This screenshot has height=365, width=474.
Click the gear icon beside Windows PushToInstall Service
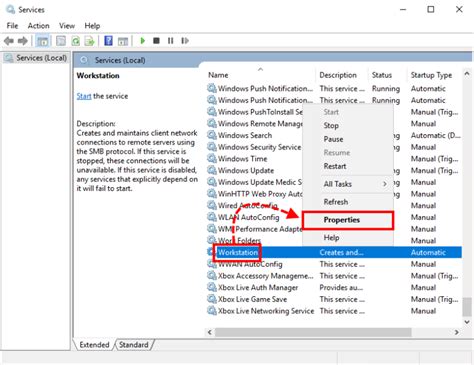(x=212, y=112)
